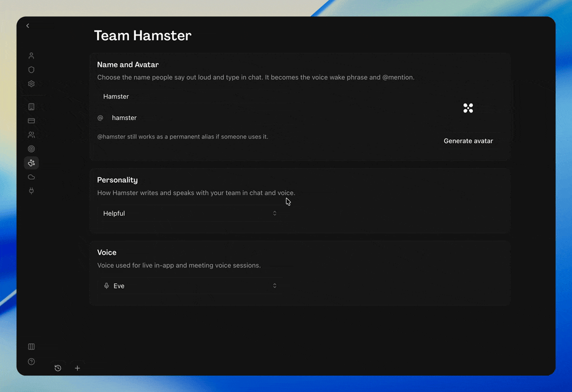Click the 'How Hamster writes and speaks' description
572x392 pixels.
[196, 193]
